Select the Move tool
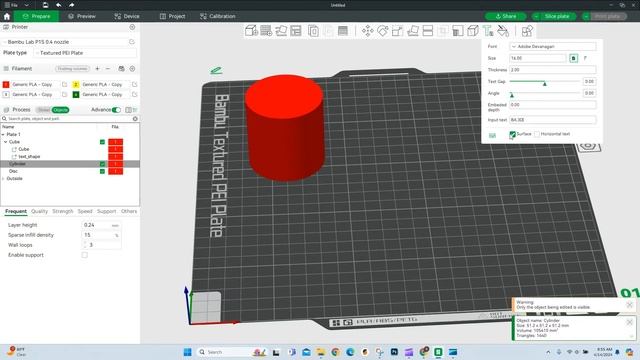 tap(367, 31)
